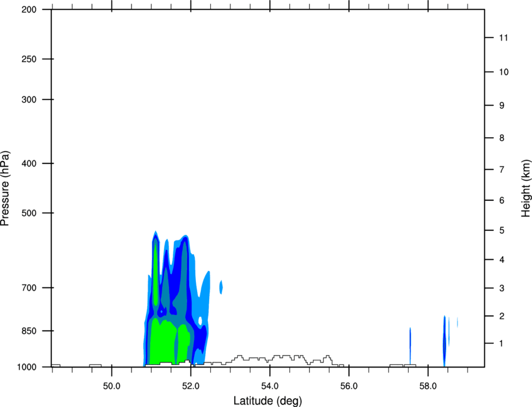
Task: Click the 'Latitude (deg)' axis title
Action: click(x=268, y=401)
